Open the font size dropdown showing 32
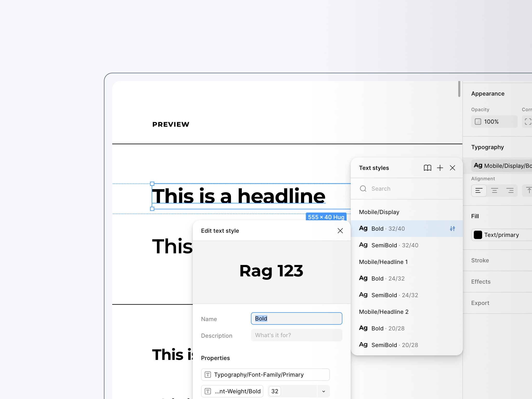Image resolution: width=532 pixels, height=399 pixels. (x=323, y=391)
